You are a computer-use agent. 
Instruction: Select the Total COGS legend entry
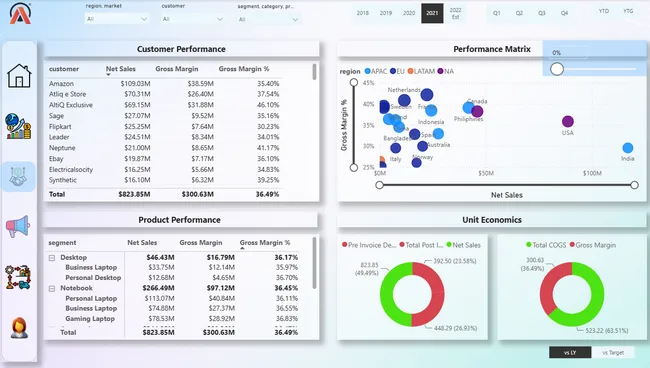click(x=546, y=245)
